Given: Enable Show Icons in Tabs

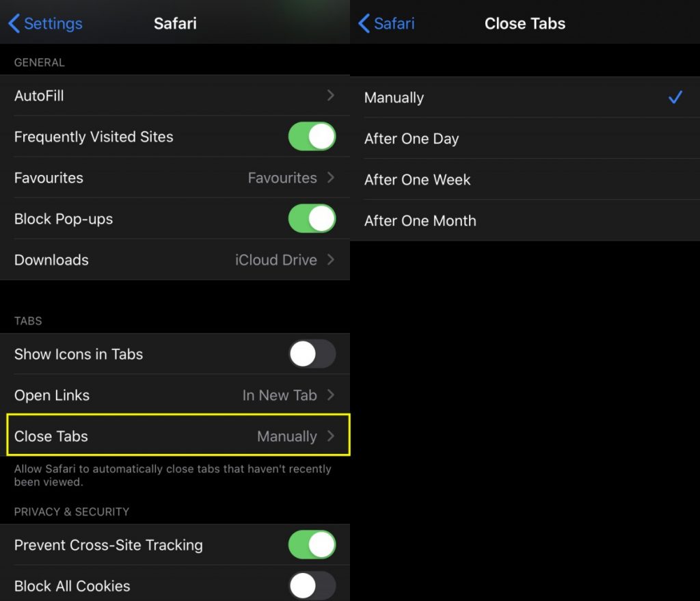Looking at the screenshot, I should tap(312, 354).
